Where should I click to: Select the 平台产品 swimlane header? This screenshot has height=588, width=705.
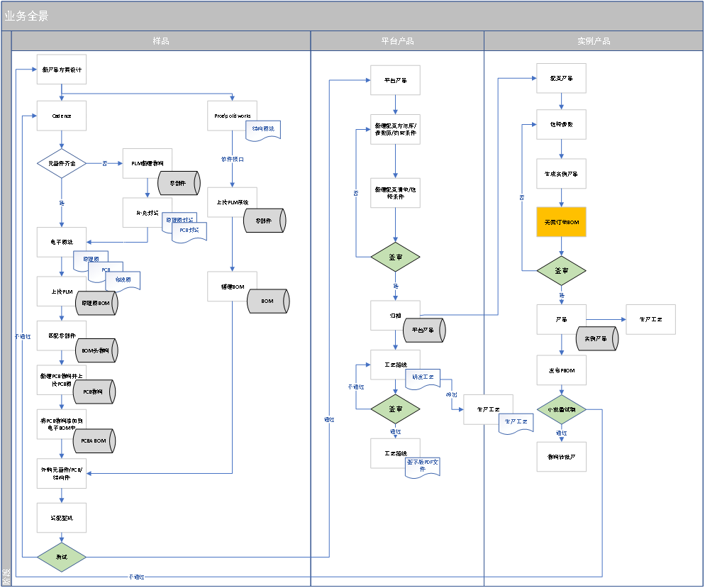(x=397, y=41)
